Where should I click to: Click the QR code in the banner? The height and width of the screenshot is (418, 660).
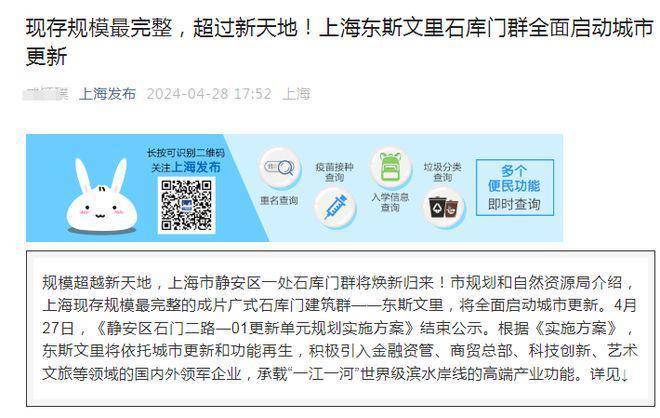(x=186, y=205)
